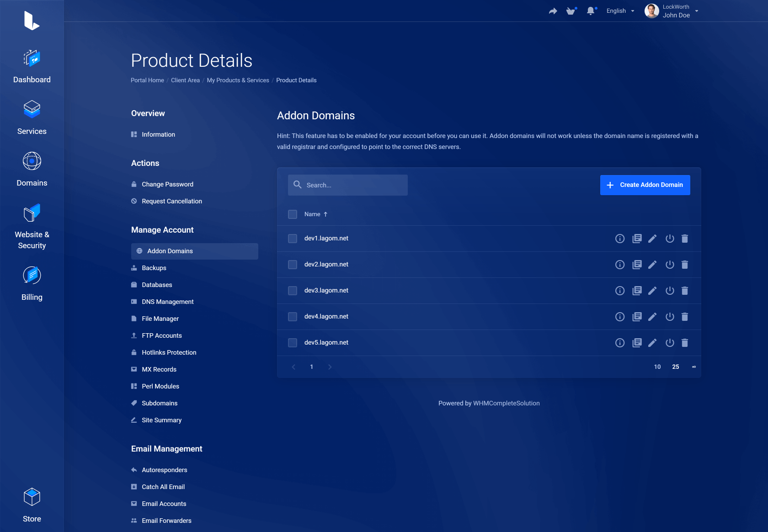Open Information in Overview menu

pyautogui.click(x=158, y=134)
